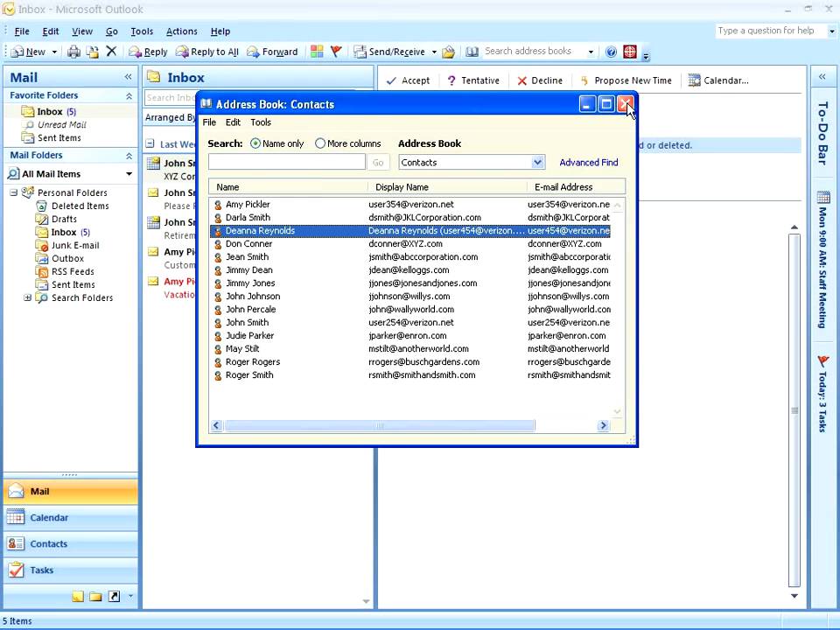The image size is (840, 630).
Task: Collapse the Last Week group in Inbox
Action: pyautogui.click(x=150, y=143)
